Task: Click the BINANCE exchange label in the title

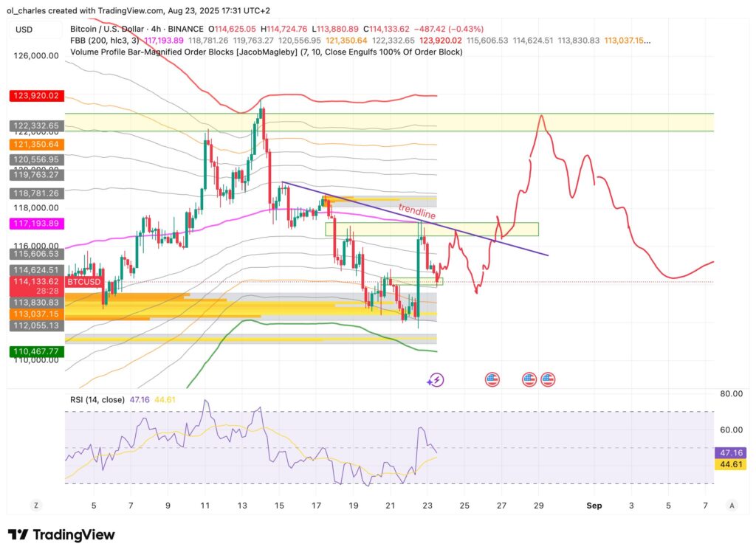Action: click(x=186, y=28)
